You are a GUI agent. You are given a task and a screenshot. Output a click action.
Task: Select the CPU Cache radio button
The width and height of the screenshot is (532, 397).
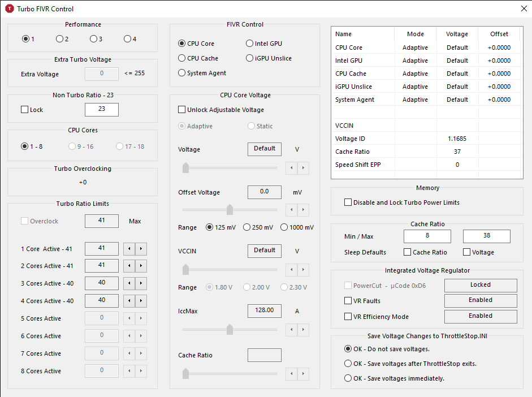182,58
